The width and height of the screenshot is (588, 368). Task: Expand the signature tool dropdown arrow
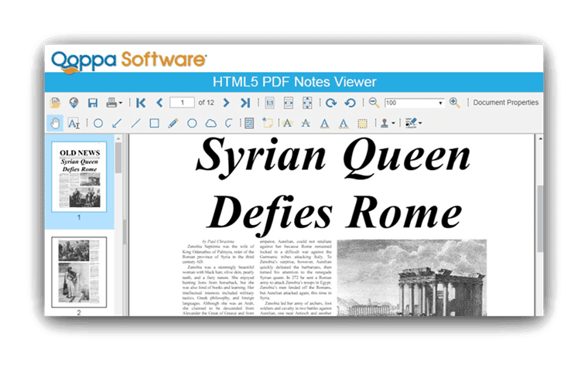[x=420, y=123]
